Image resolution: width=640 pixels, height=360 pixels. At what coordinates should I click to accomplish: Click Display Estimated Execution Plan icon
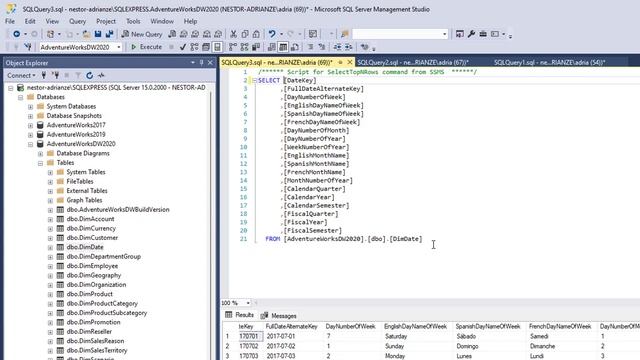pos(194,47)
